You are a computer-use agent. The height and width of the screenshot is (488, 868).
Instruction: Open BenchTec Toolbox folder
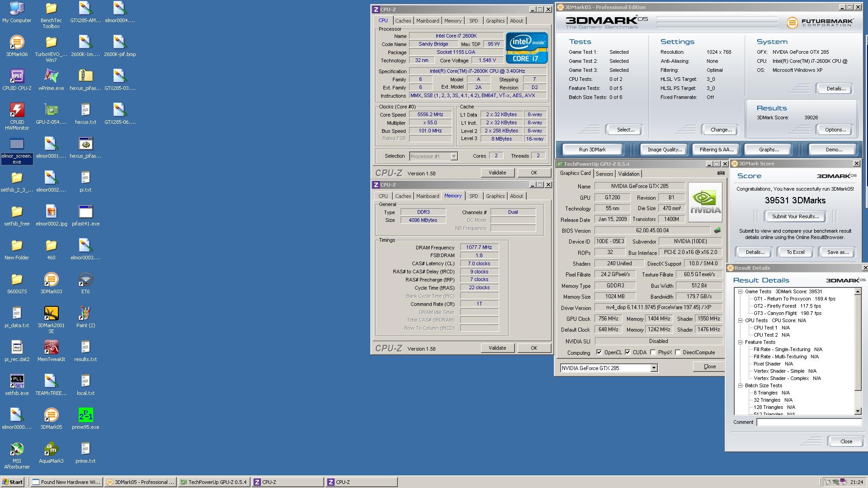(x=51, y=15)
